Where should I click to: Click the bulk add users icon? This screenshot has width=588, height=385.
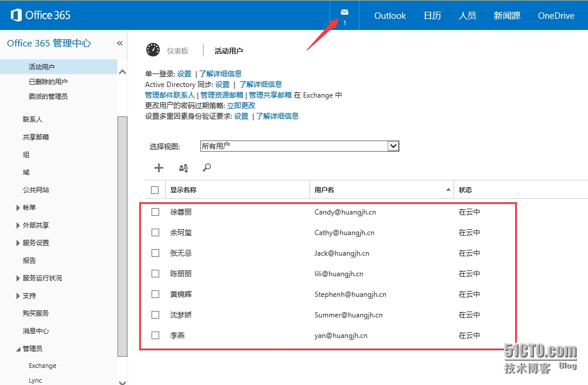coord(183,168)
